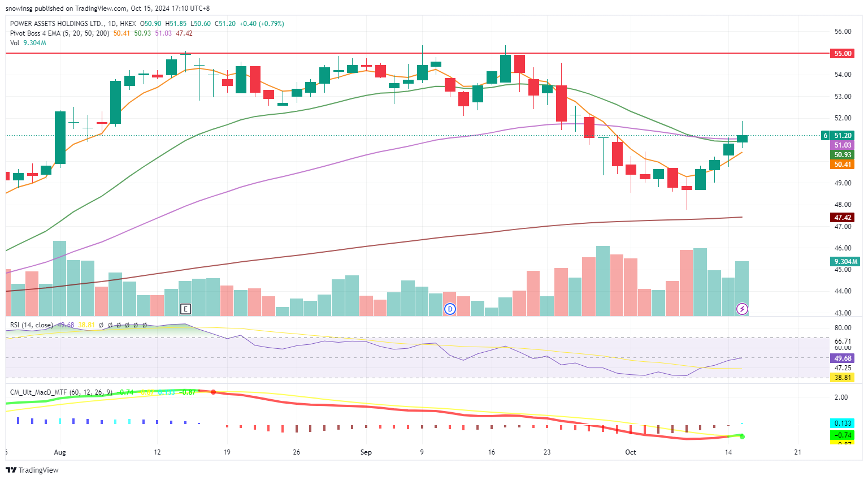Select the "Vol" indicator legend
This screenshot has width=868, height=480.
pyautogui.click(x=15, y=43)
